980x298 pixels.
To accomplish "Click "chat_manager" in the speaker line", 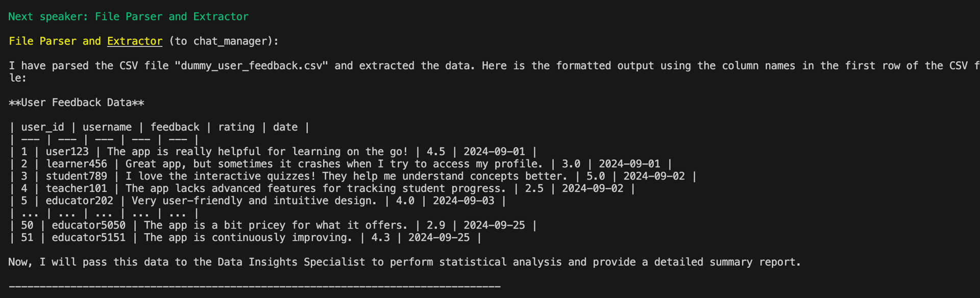I will click(x=230, y=41).
